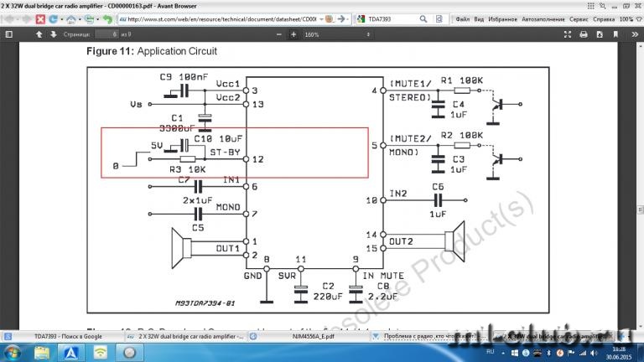The image size is (644, 362).
Task: Open the round gray taskbar app
Action: tap(129, 353)
